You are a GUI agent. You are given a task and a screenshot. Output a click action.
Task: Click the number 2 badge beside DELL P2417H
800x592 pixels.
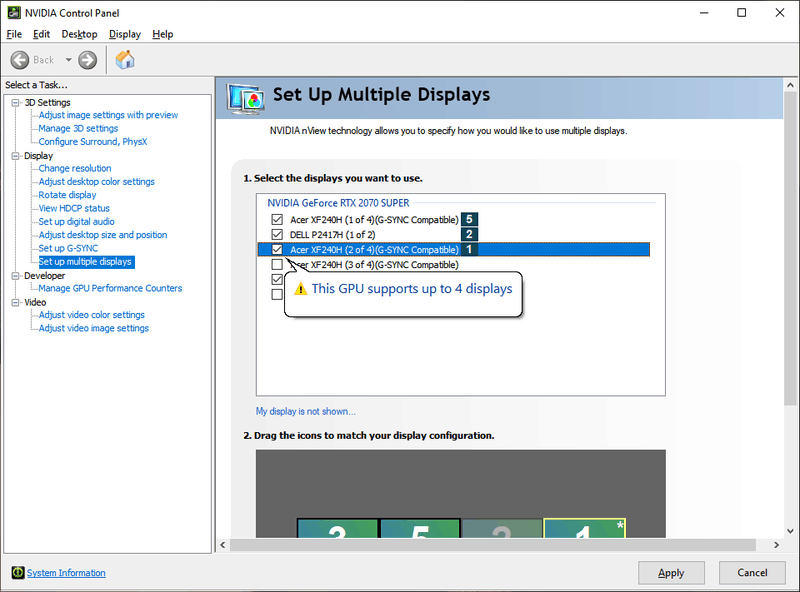(x=469, y=234)
